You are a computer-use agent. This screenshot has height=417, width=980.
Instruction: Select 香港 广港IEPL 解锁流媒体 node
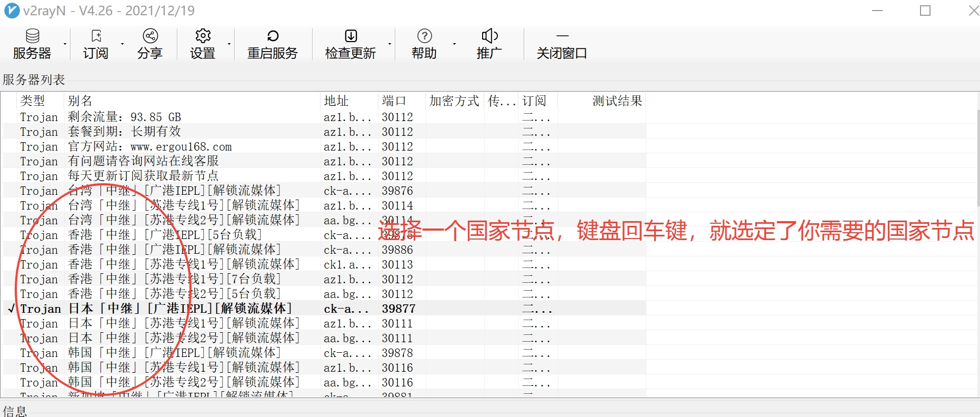tap(324, 250)
